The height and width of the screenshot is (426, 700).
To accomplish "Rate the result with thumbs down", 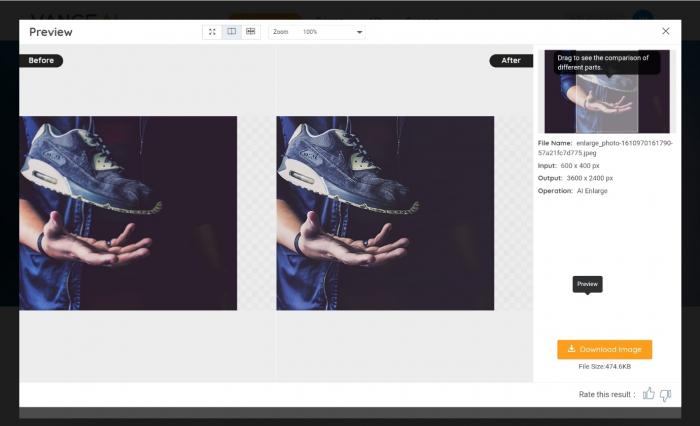I will [666, 395].
